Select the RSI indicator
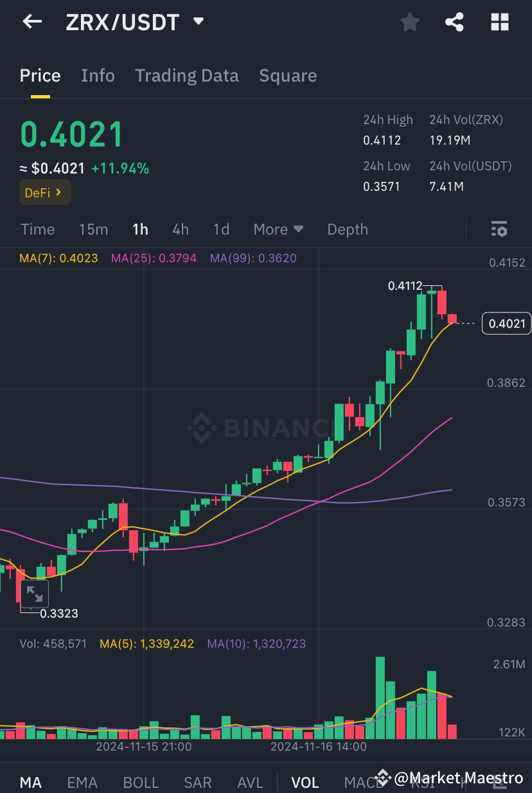 point(423,782)
